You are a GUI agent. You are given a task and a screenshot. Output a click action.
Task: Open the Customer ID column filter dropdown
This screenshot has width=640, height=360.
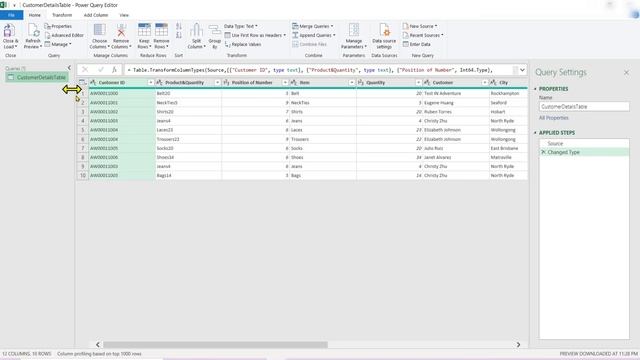click(151, 82)
